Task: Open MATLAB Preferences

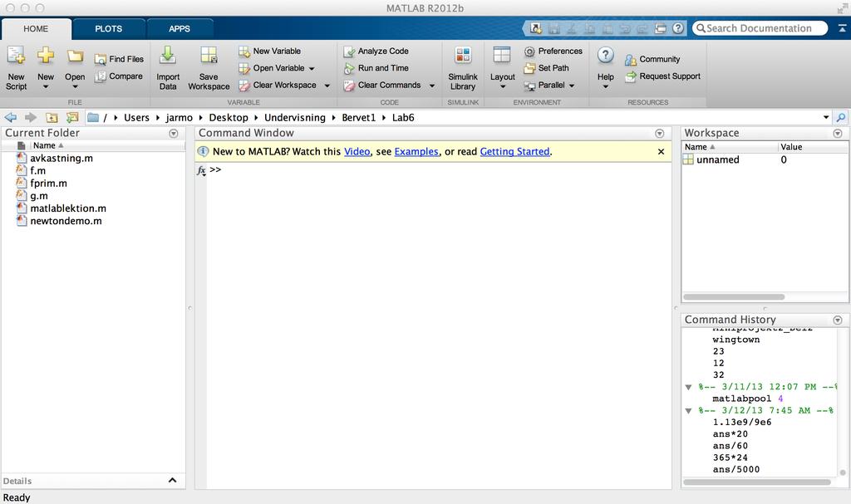Action: tap(553, 51)
